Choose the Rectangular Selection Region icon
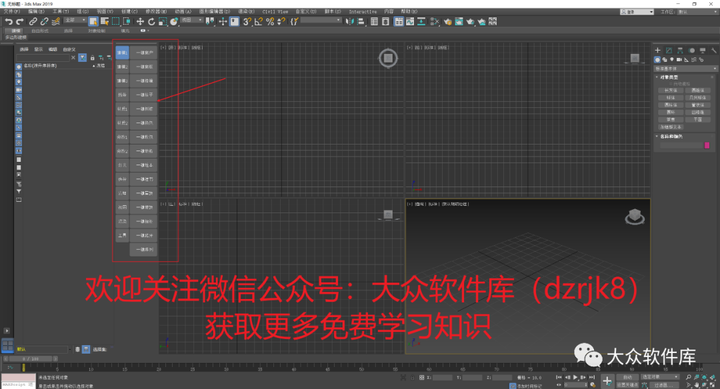This screenshot has height=389, width=720. coord(116,21)
